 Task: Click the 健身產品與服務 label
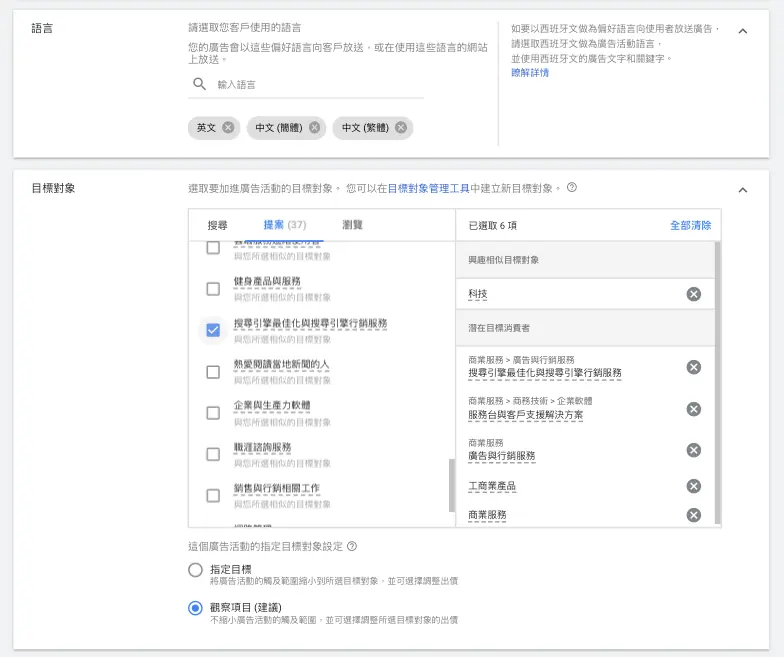point(267,282)
